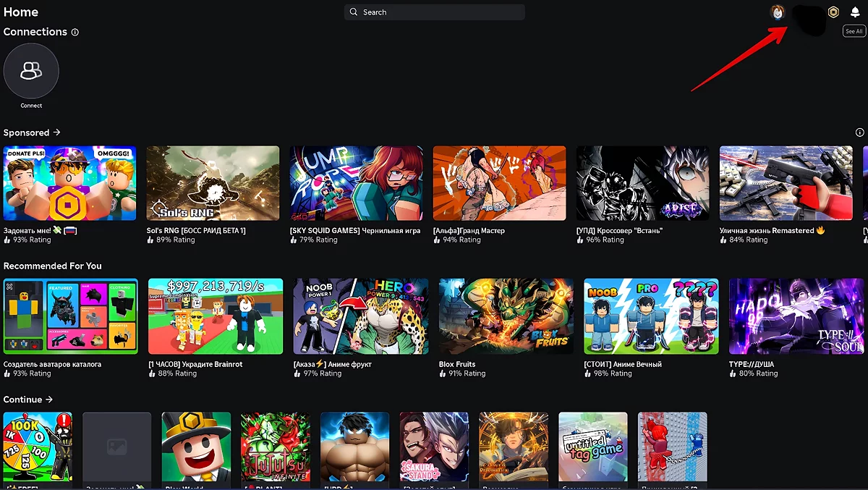
Task: Click "[Альфа]Гранд Мастер" title
Action: click(x=469, y=231)
